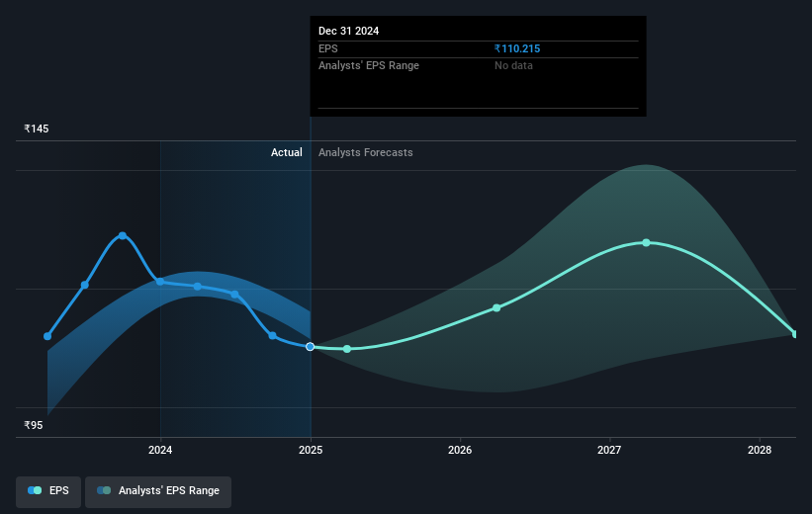
Task: Click the ₹145 y-axis label
Action: coord(37,128)
